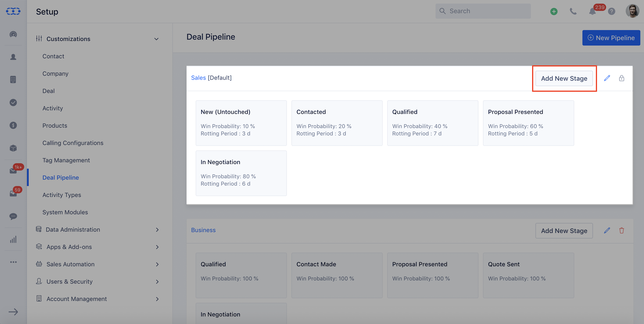This screenshot has width=644, height=324.
Task: Select Activity in Customizations menu
Action: [53, 108]
